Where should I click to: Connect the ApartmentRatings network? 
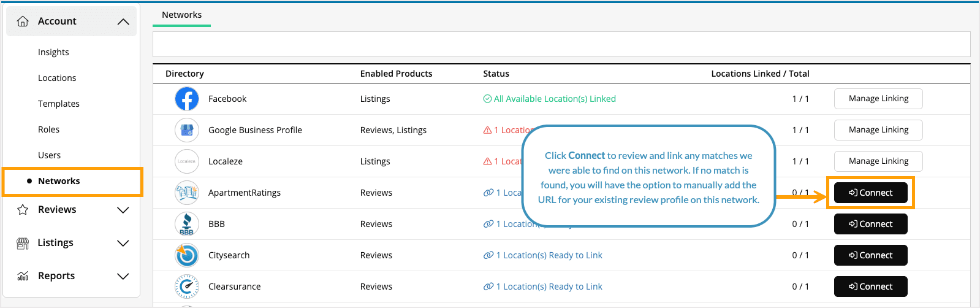click(870, 193)
